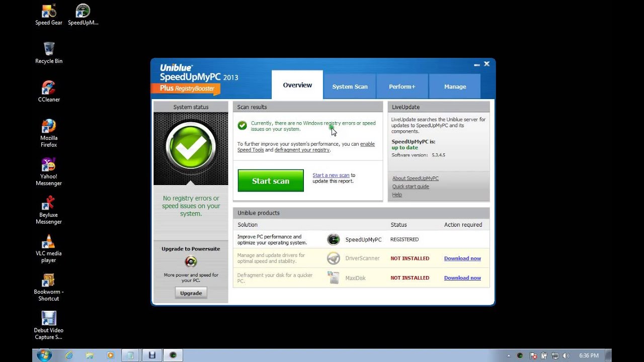Open Windows Media Player from the taskbar
Image resolution: width=644 pixels, height=362 pixels.
tap(110, 355)
